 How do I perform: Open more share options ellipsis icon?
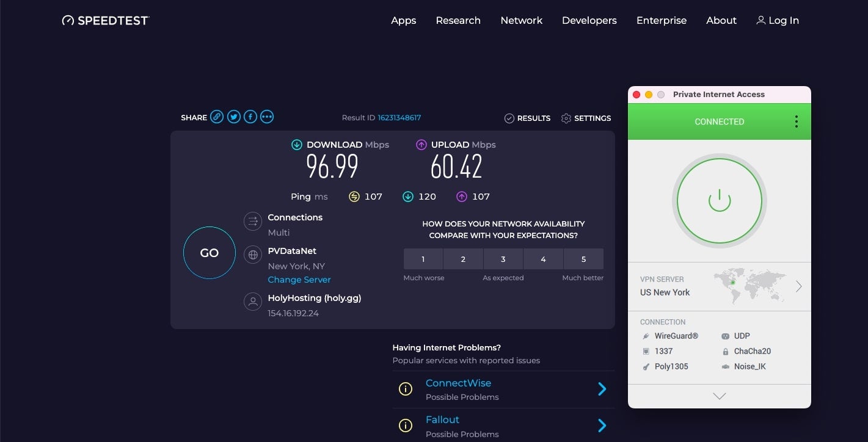pos(267,117)
